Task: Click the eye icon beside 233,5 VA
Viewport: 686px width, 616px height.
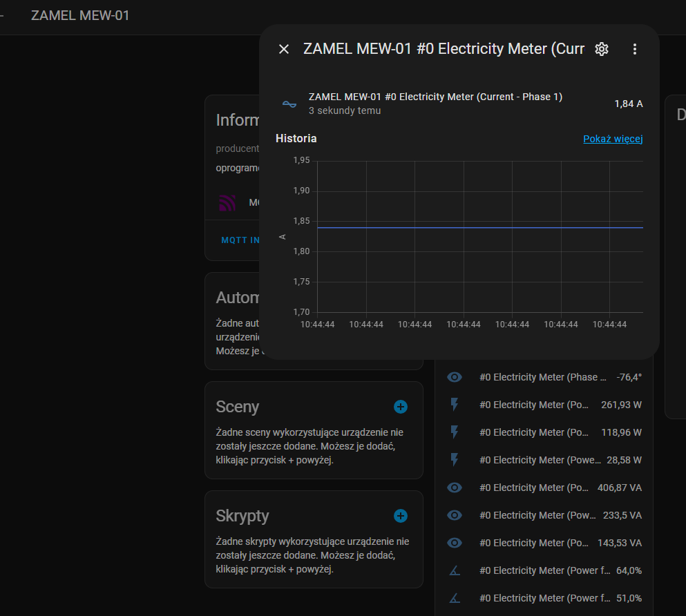Action: coord(455,515)
